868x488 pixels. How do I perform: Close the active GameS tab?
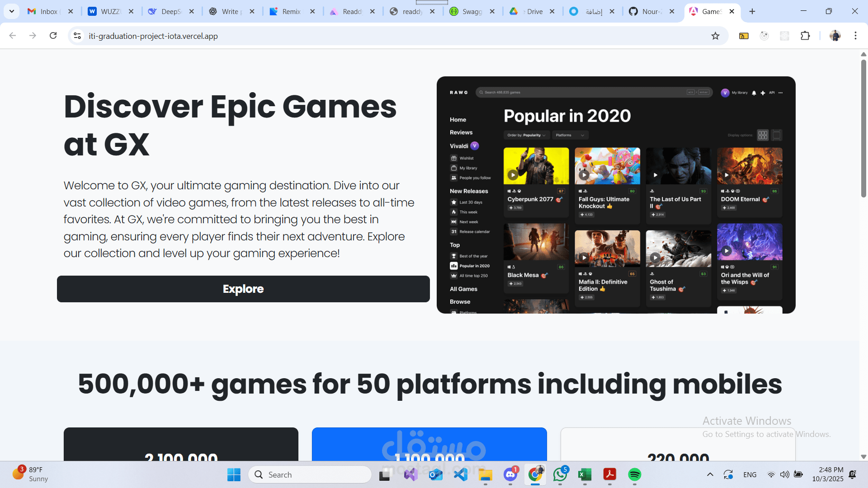[x=732, y=11]
